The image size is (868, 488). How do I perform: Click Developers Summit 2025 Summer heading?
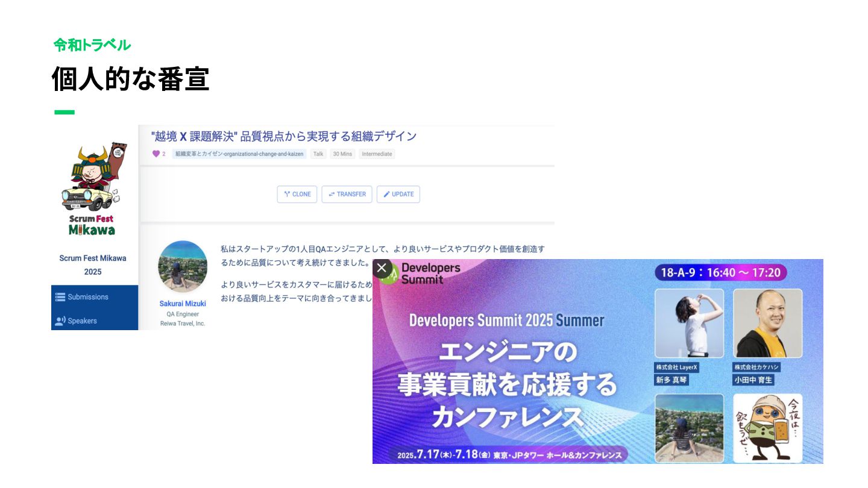click(506, 320)
